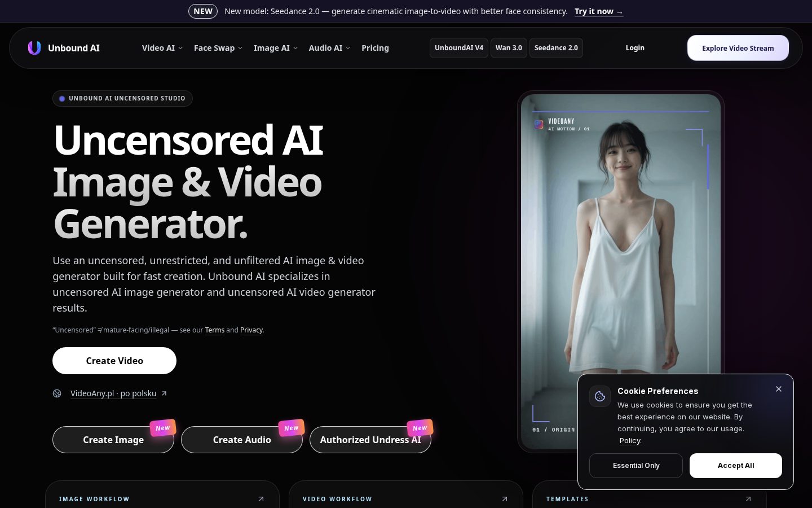Click Try it now in banner
Screen dimensions: 812x508
coord(599,11)
